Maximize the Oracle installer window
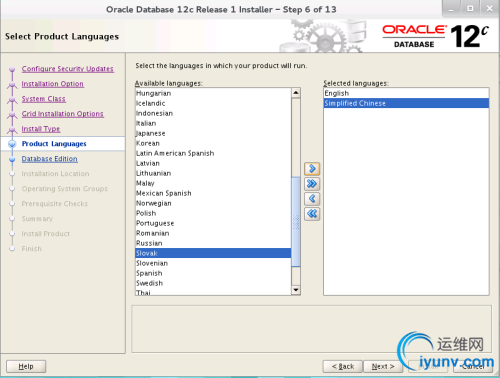 (x=470, y=9)
